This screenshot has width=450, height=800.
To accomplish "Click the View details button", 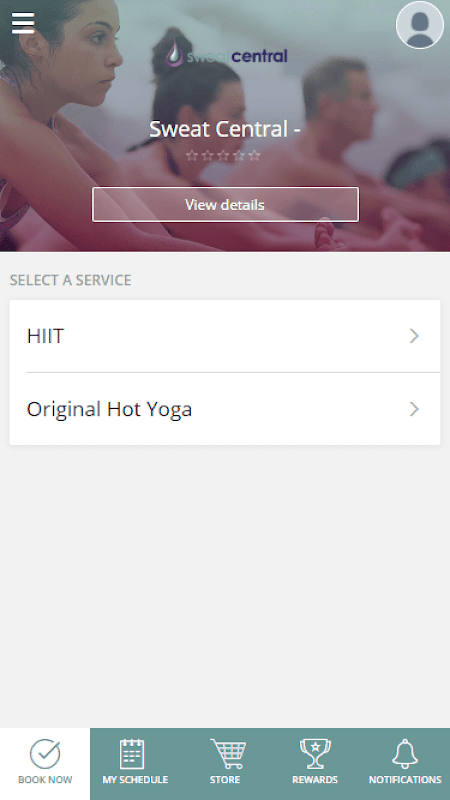I will (x=225, y=205).
